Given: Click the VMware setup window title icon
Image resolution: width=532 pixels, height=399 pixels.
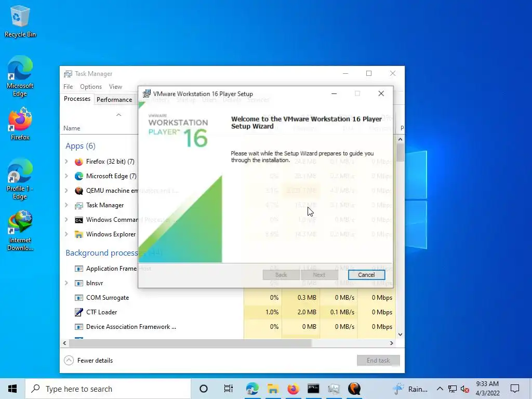Looking at the screenshot, I should [x=147, y=94].
